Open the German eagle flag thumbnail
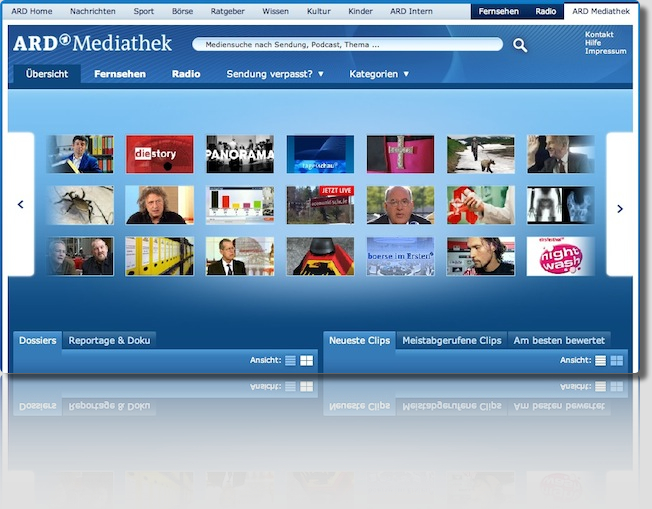Image resolution: width=652 pixels, height=509 pixels. [x=320, y=256]
